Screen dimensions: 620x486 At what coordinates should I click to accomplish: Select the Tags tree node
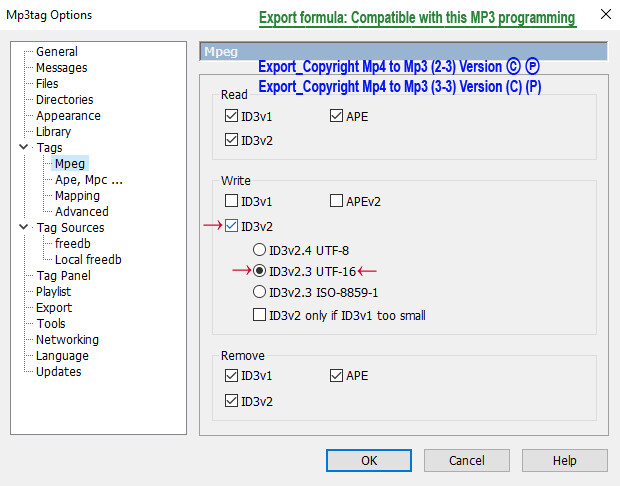click(x=49, y=148)
